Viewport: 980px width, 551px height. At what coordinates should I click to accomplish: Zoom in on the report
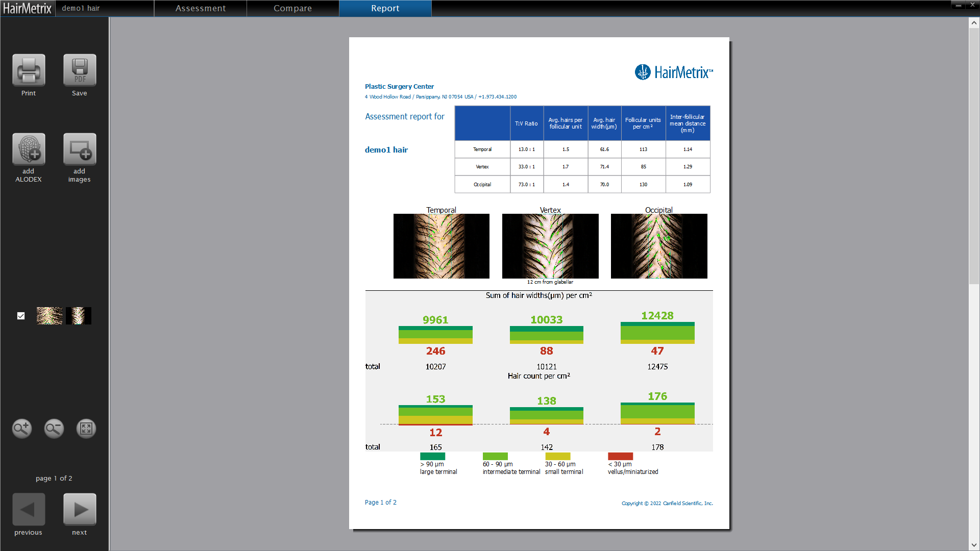tap(22, 429)
